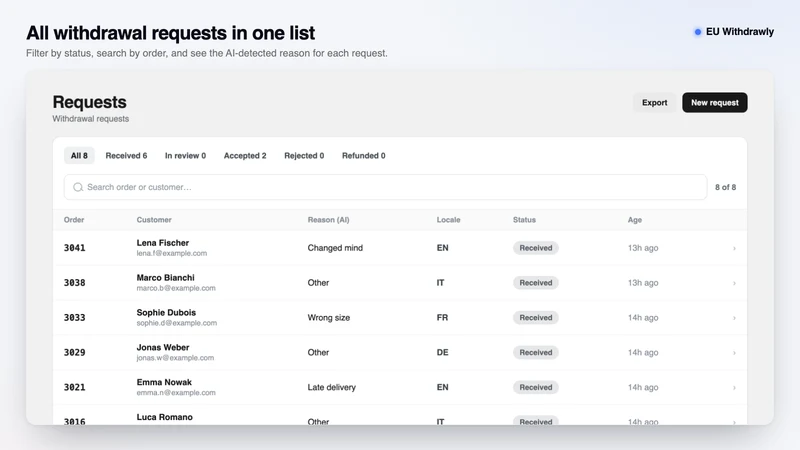Click the Status column header
Screen dimensions: 800x450
point(524,220)
